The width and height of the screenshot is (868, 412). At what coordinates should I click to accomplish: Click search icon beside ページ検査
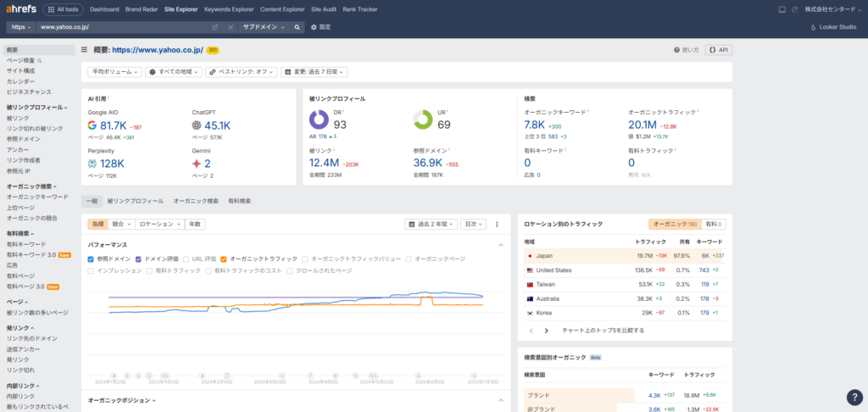(39, 60)
